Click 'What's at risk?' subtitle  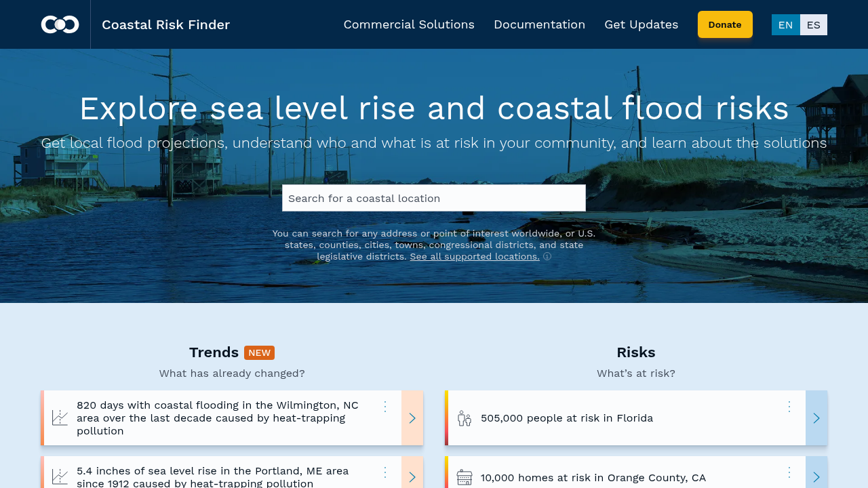pos(636,373)
